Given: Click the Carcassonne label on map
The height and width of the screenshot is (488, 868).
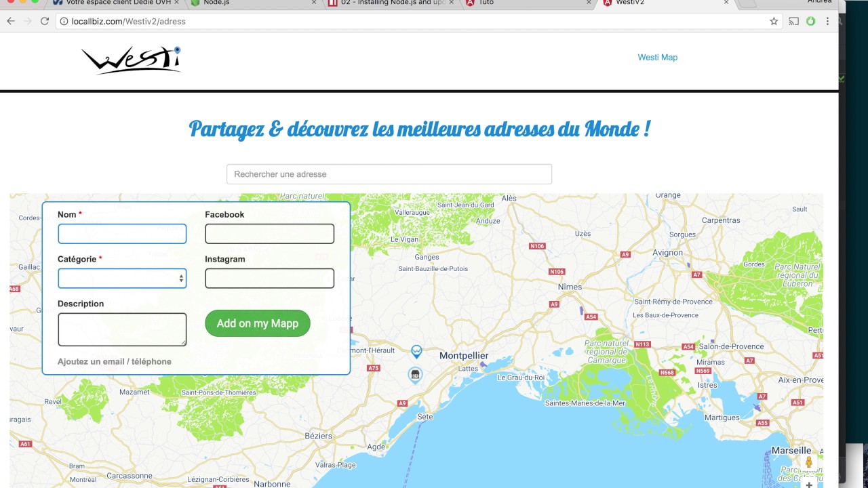Looking at the screenshot, I should point(130,476).
